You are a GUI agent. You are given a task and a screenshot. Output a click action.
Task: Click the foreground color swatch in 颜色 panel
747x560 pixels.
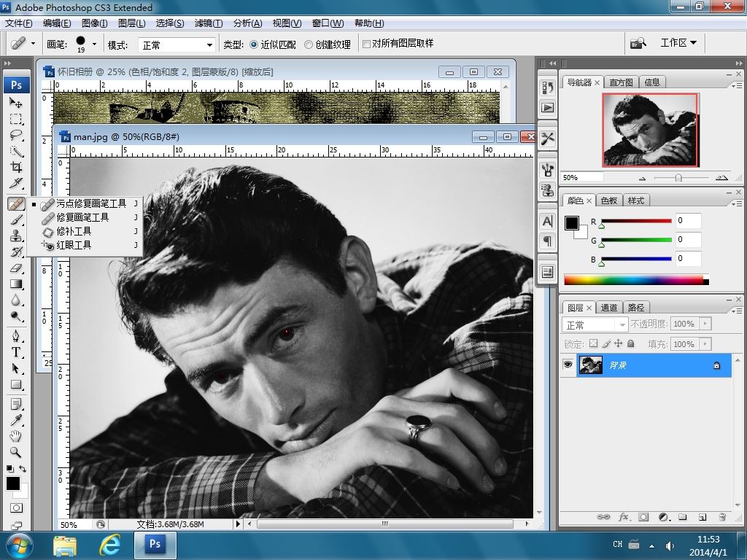click(x=572, y=223)
